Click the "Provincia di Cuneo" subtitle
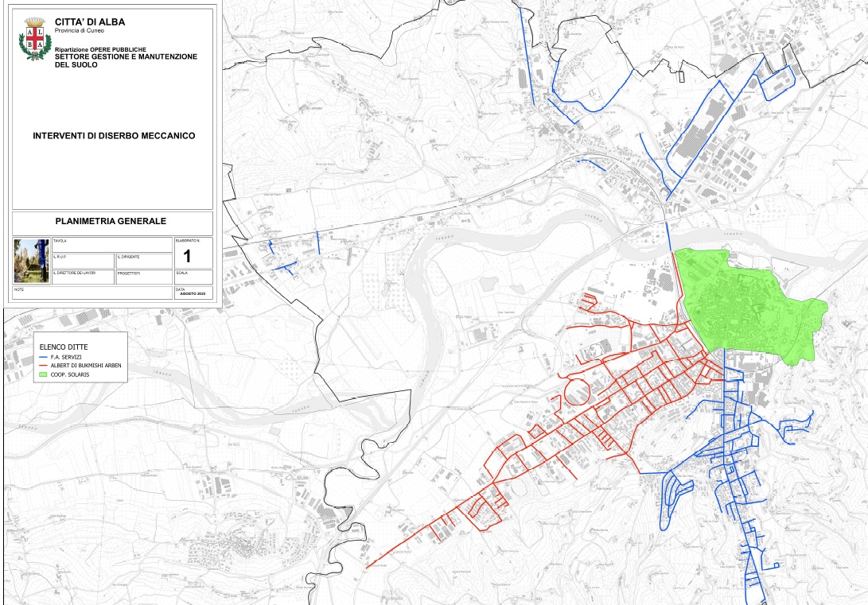868x605 pixels. 79,31
